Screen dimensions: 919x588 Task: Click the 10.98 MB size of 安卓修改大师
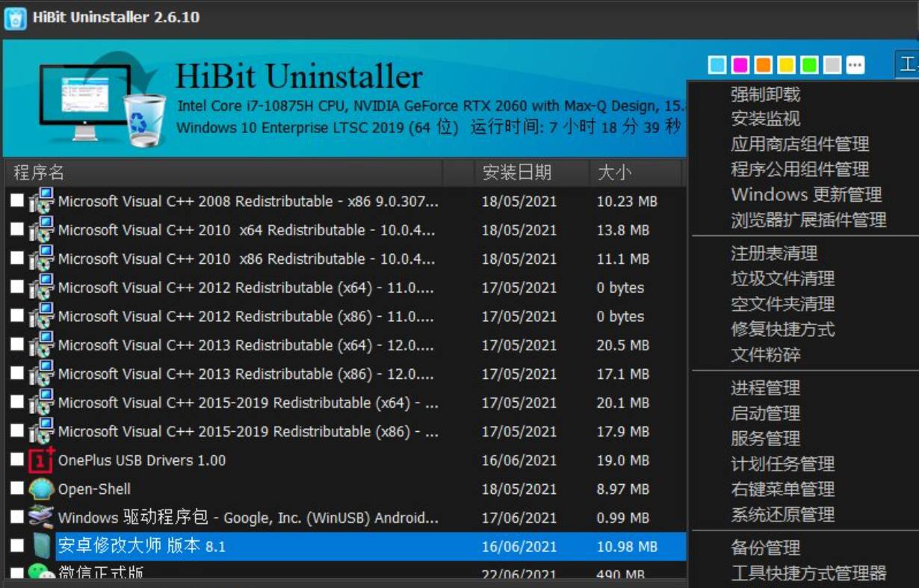(x=627, y=547)
